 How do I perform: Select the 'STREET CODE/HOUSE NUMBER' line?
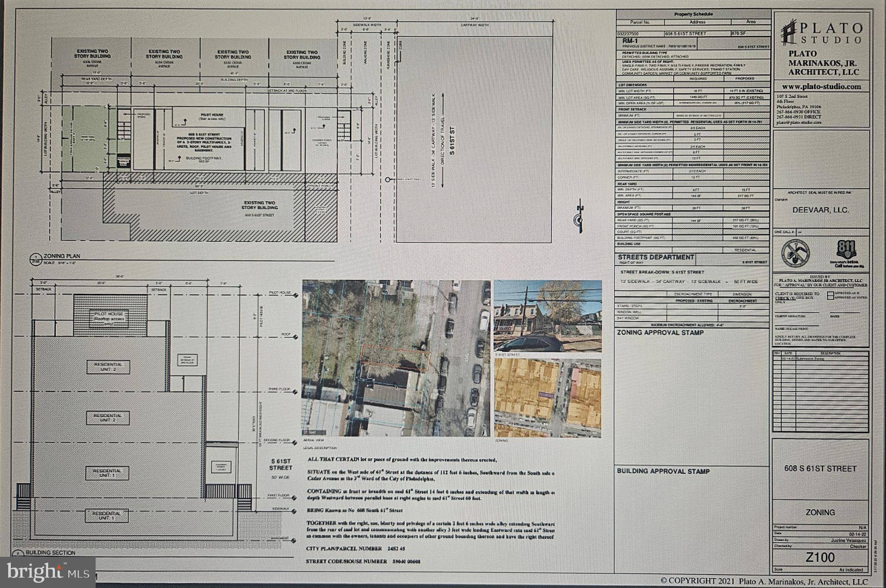(363, 562)
